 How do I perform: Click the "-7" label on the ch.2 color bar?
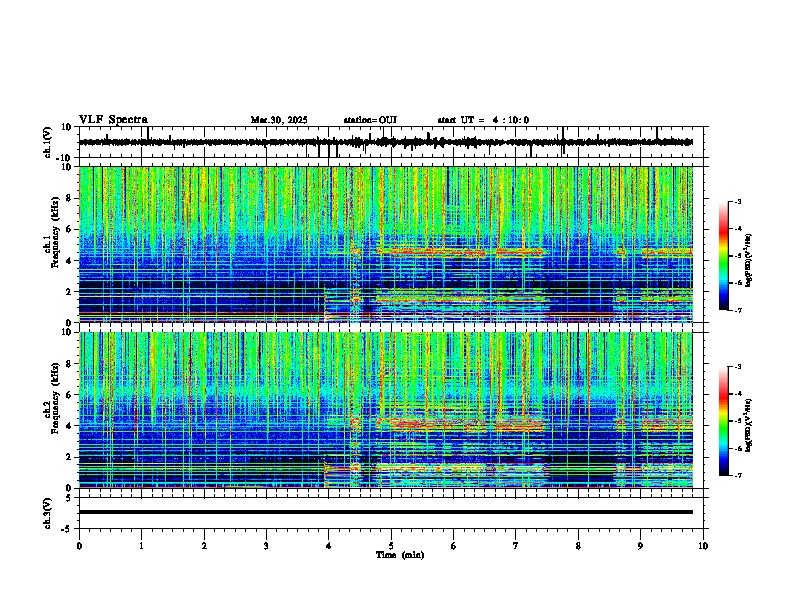pyautogui.click(x=737, y=476)
